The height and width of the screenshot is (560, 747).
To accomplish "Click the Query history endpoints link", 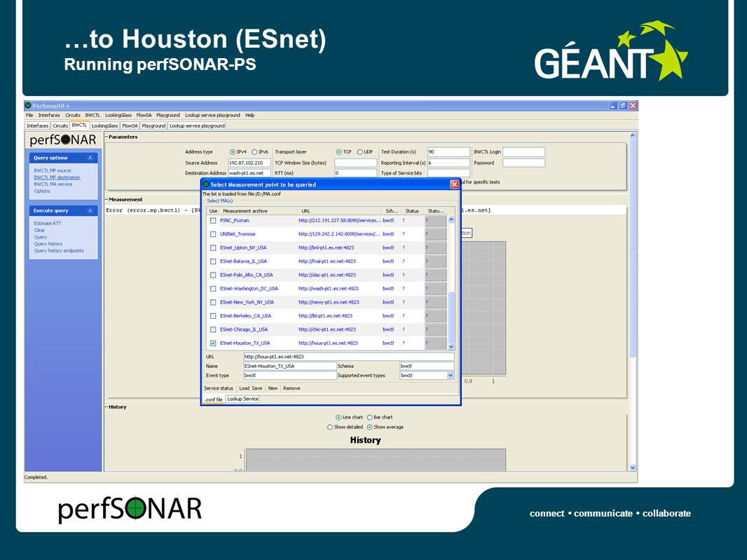I will tap(59, 251).
